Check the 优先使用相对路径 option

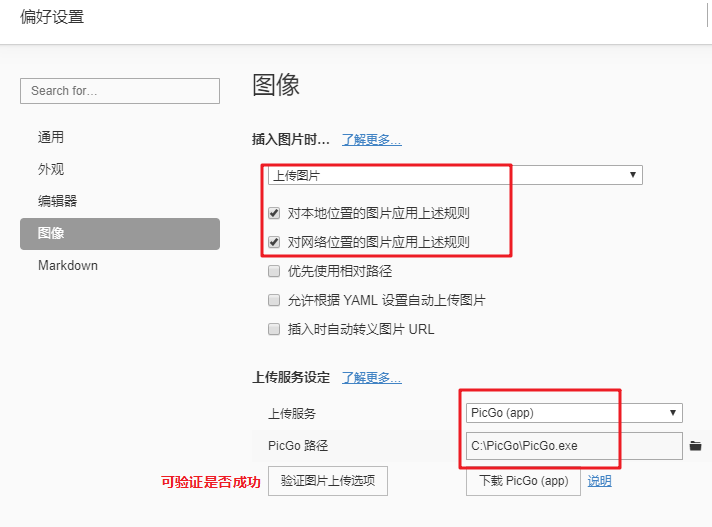[x=274, y=271]
